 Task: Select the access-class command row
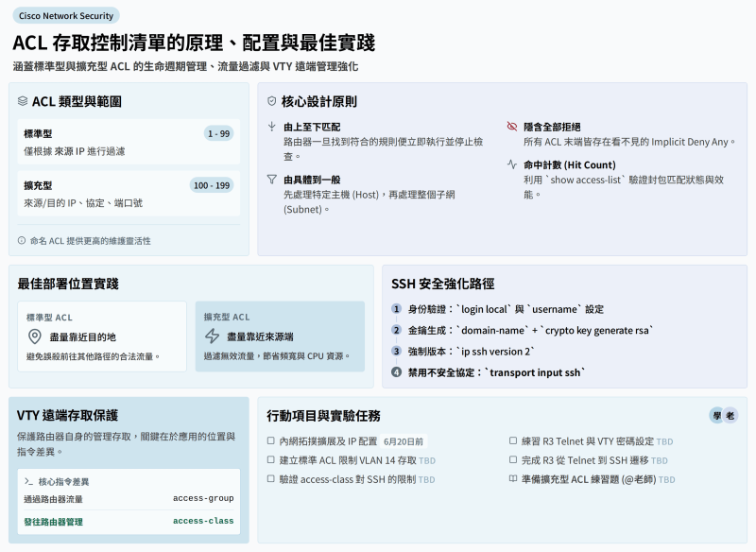[129, 521]
